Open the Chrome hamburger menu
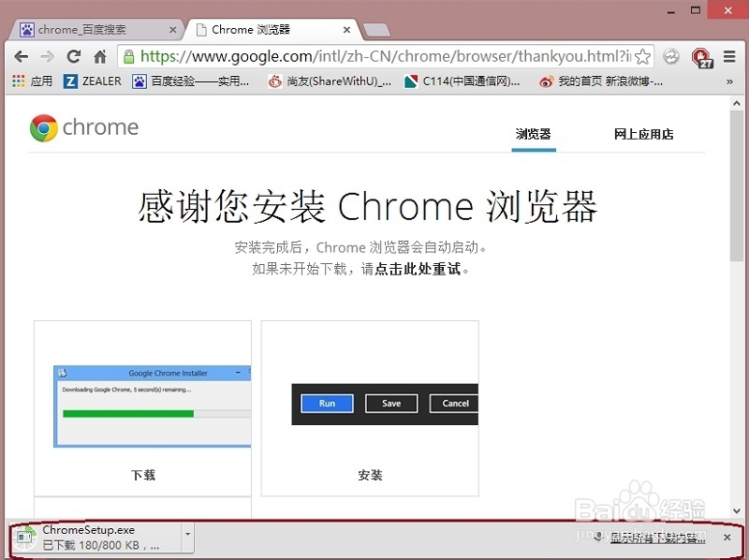This screenshot has width=749, height=560. click(727, 56)
